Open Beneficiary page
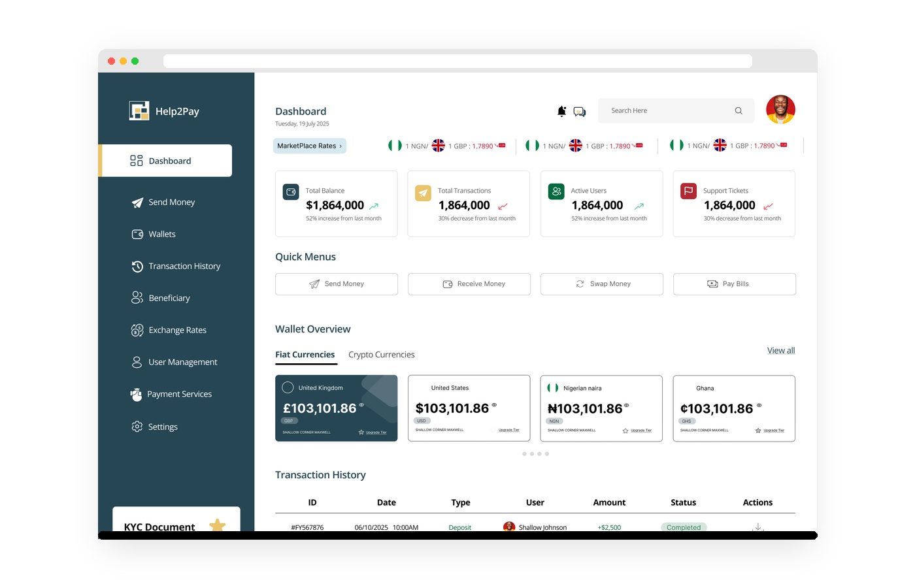The height and width of the screenshot is (588, 915). tap(161, 298)
